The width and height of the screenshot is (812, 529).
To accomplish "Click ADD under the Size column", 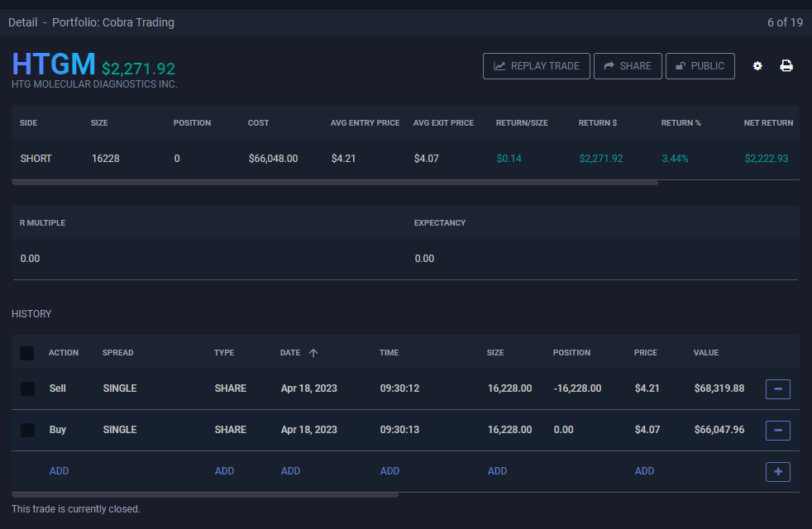I will [497, 471].
